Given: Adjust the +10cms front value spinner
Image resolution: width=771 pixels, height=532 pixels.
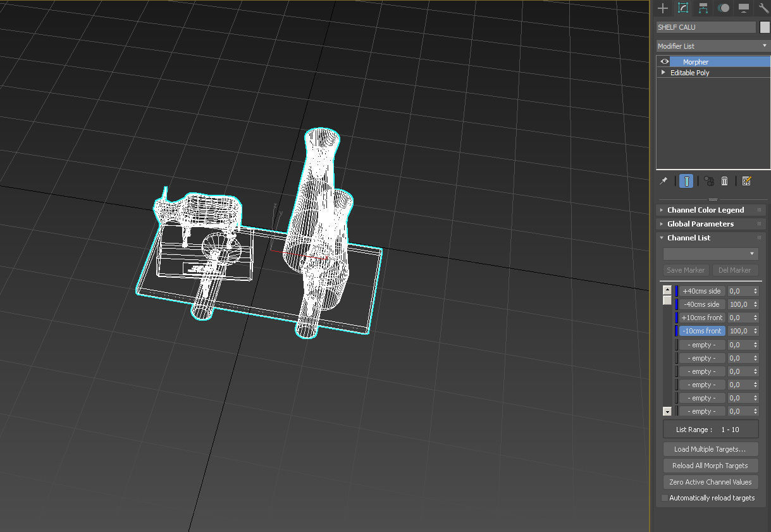Looking at the screenshot, I should click(x=755, y=318).
